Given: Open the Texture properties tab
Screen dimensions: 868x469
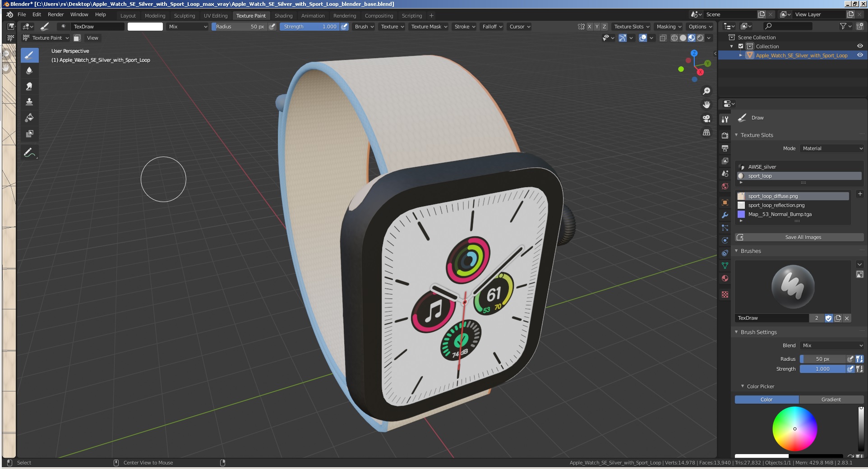Looking at the screenshot, I should pos(725,294).
